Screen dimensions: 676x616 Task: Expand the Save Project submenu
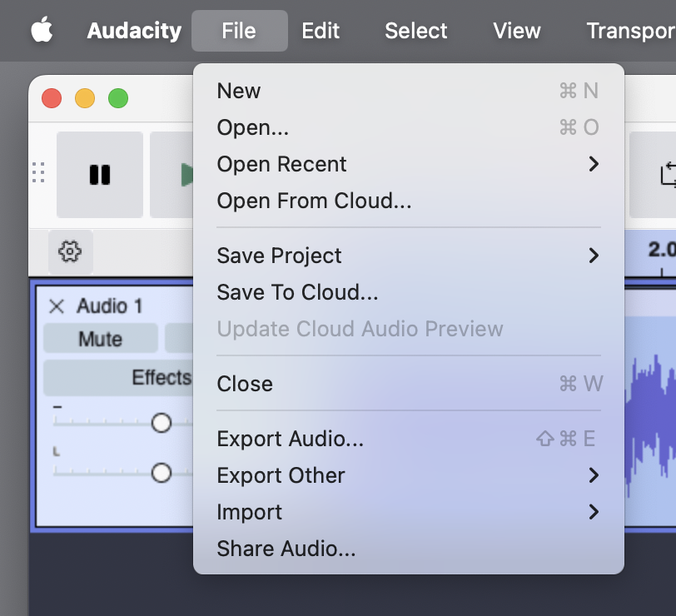(x=593, y=256)
